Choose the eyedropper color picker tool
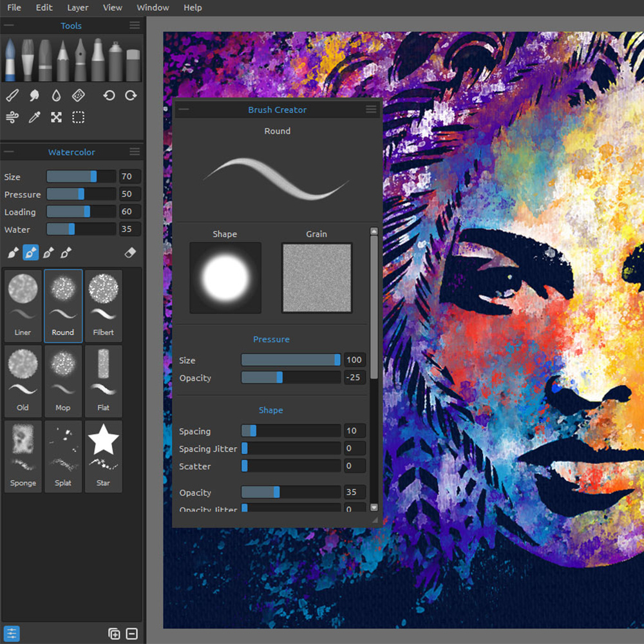 [x=34, y=117]
